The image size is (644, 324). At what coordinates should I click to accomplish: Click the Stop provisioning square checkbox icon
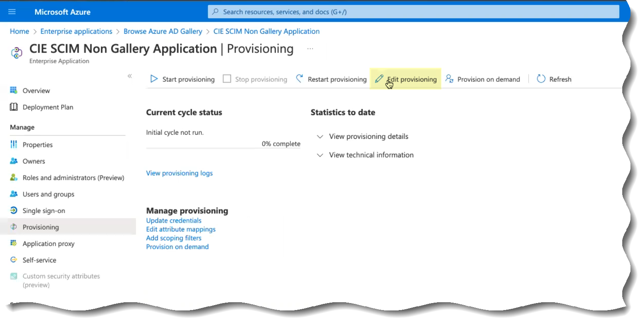click(x=227, y=79)
